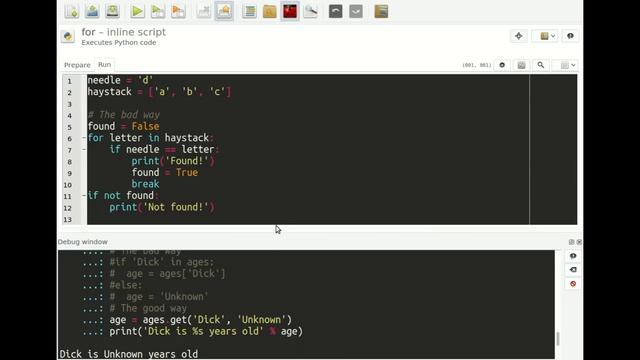Click the four-point star button in item header
This screenshot has width=640, height=360.
(519, 36)
